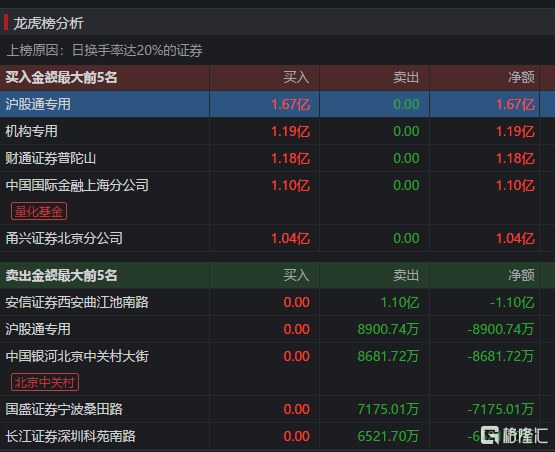Screen dimensions: 555x452
Task: Click the red marker beside 龙虎榜分析
Action: 6,22
